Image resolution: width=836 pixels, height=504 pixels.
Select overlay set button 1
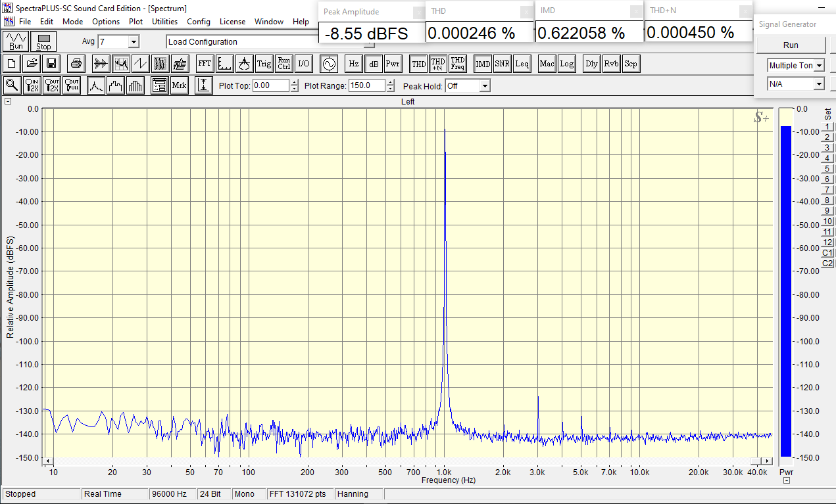coord(827,127)
